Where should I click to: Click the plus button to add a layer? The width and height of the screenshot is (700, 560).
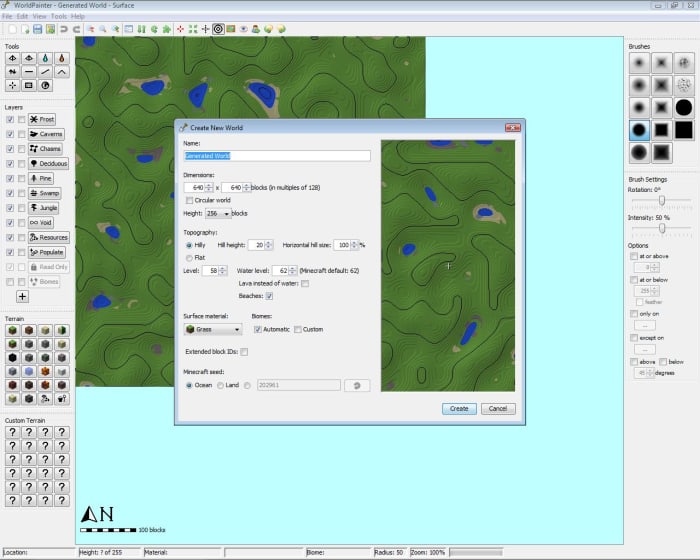(22, 297)
